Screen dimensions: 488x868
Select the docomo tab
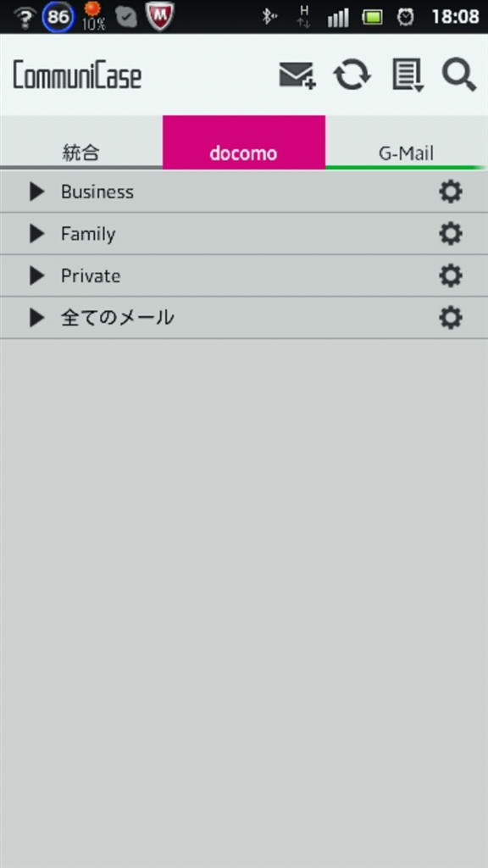[x=244, y=142]
